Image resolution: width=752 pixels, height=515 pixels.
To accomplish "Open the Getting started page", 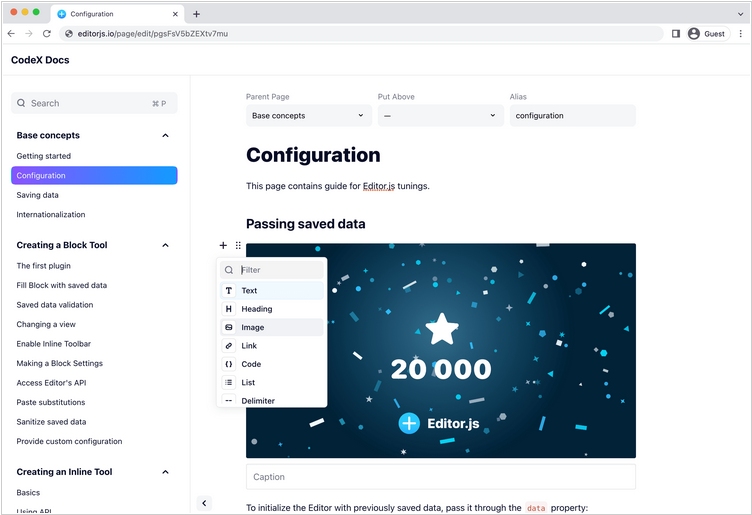I will (x=44, y=156).
